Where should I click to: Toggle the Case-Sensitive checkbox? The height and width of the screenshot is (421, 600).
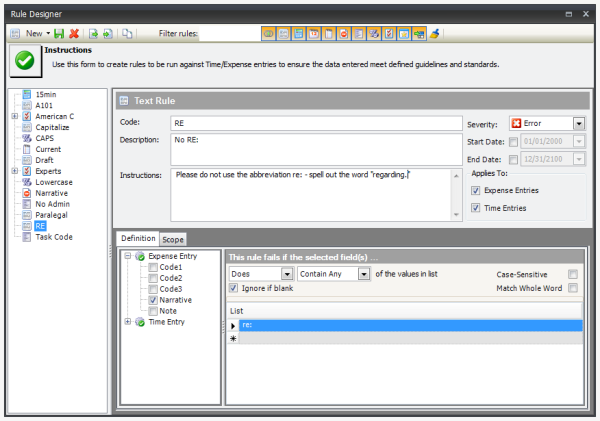tap(573, 273)
